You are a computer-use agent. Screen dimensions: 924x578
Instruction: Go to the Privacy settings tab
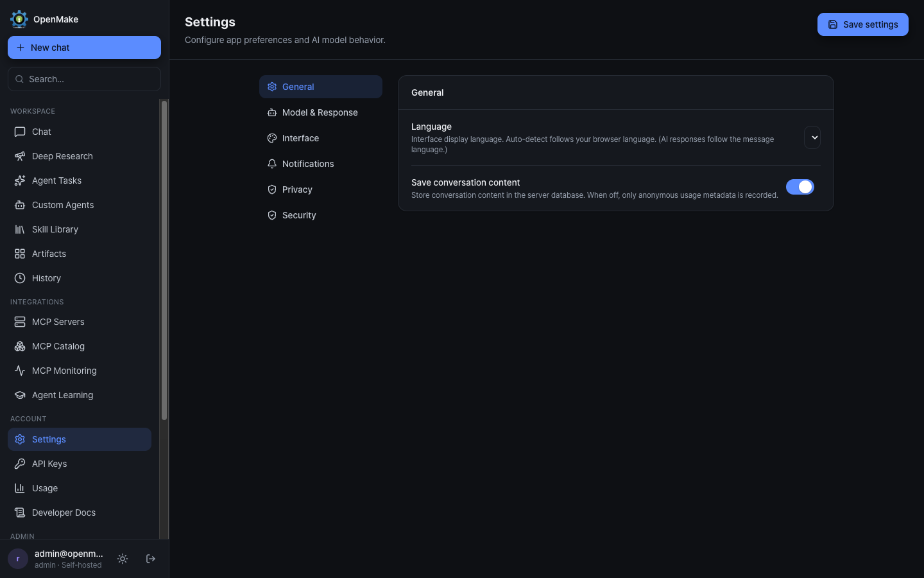(321, 189)
